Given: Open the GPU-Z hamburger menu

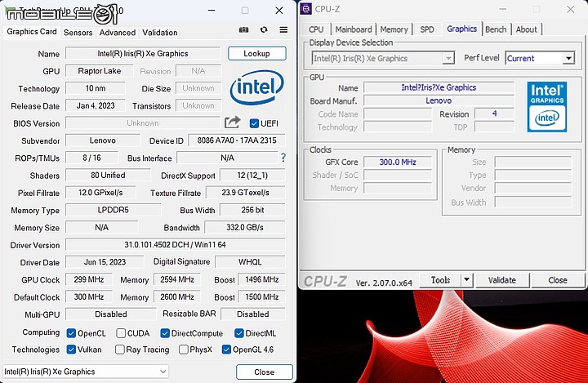Looking at the screenshot, I should 283,29.
